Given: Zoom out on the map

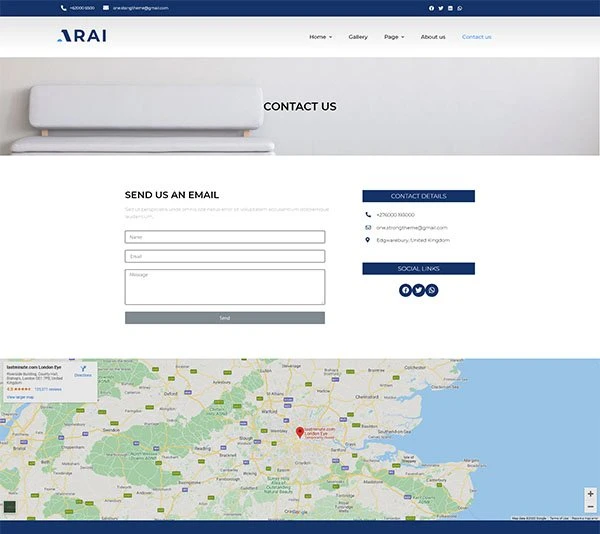Looking at the screenshot, I should tap(590, 507).
